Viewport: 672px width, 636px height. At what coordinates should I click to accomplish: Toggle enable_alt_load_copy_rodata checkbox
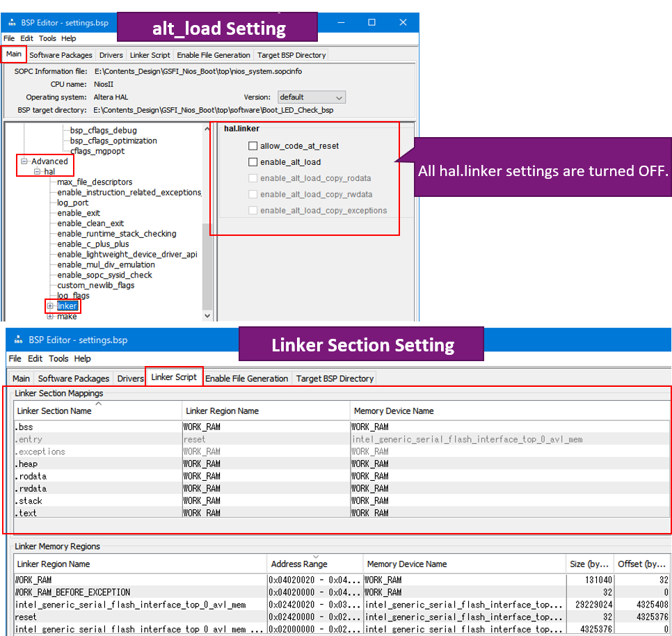pos(253,178)
